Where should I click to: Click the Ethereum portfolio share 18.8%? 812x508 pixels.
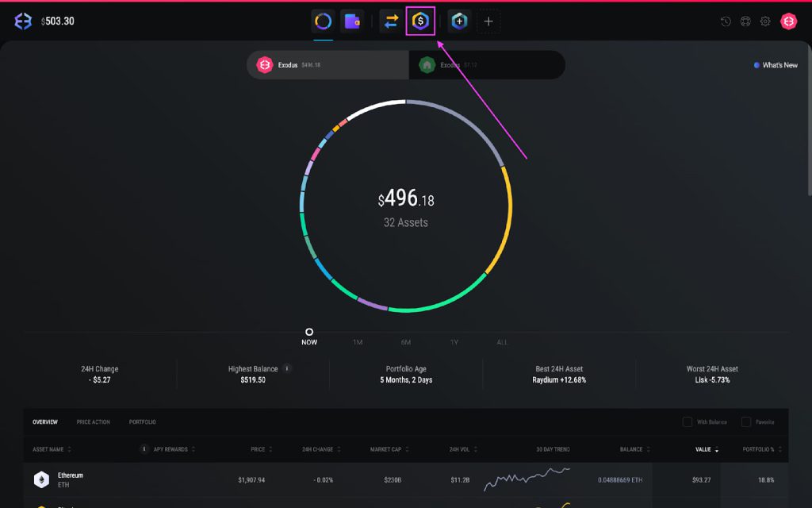766,480
